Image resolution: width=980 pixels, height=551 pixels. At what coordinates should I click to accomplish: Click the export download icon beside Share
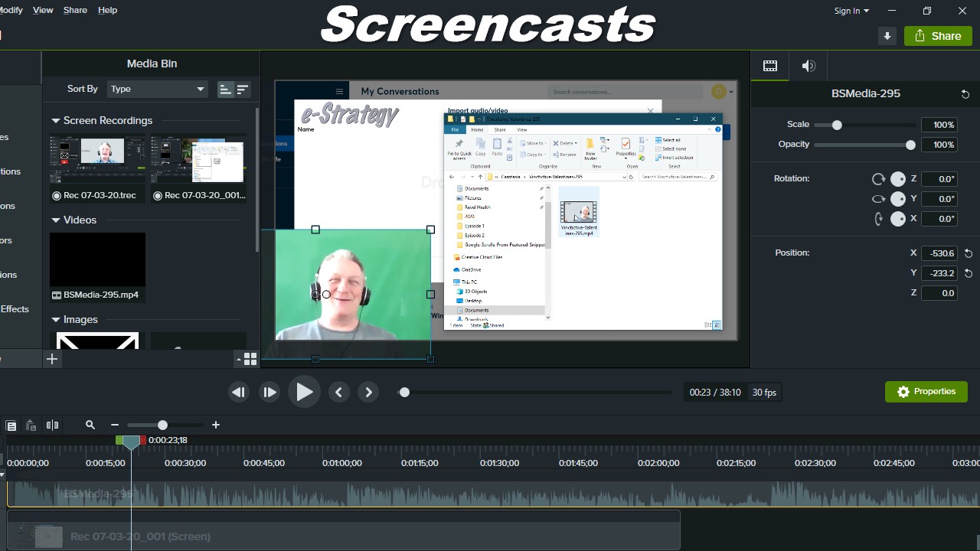click(x=887, y=35)
